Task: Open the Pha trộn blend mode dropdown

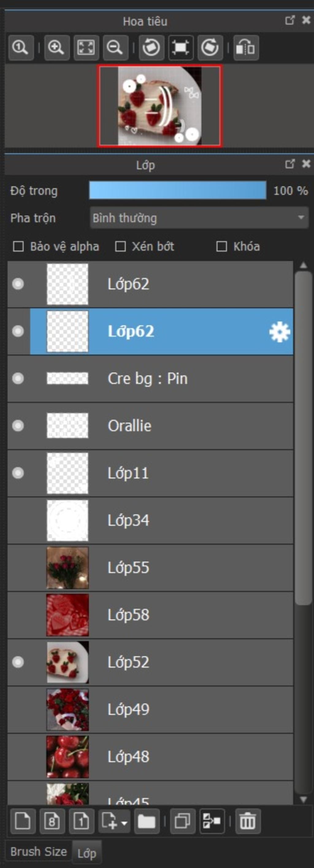Action: [x=199, y=218]
